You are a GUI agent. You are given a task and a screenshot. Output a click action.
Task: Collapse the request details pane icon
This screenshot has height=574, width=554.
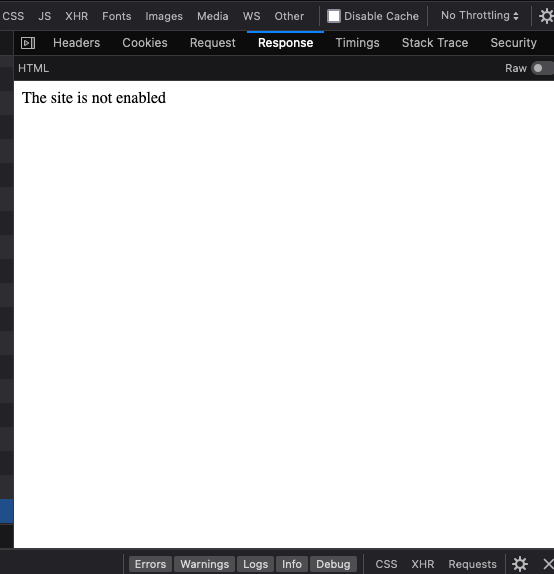point(28,43)
